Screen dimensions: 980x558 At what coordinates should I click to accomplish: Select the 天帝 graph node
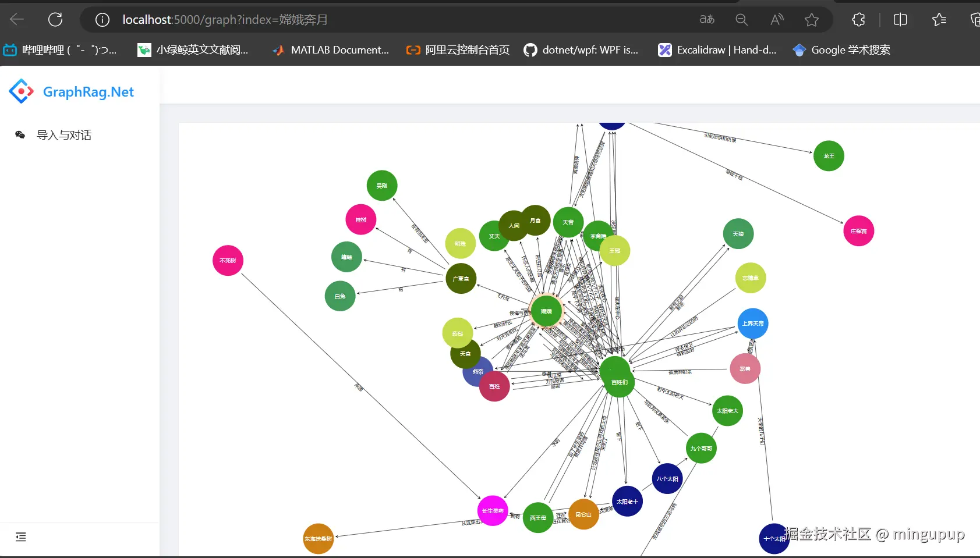[568, 222]
